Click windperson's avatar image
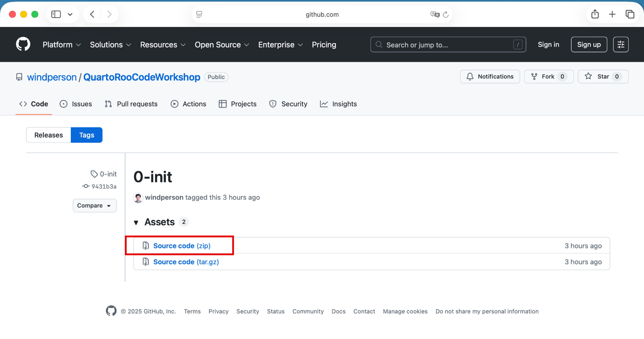 (138, 198)
